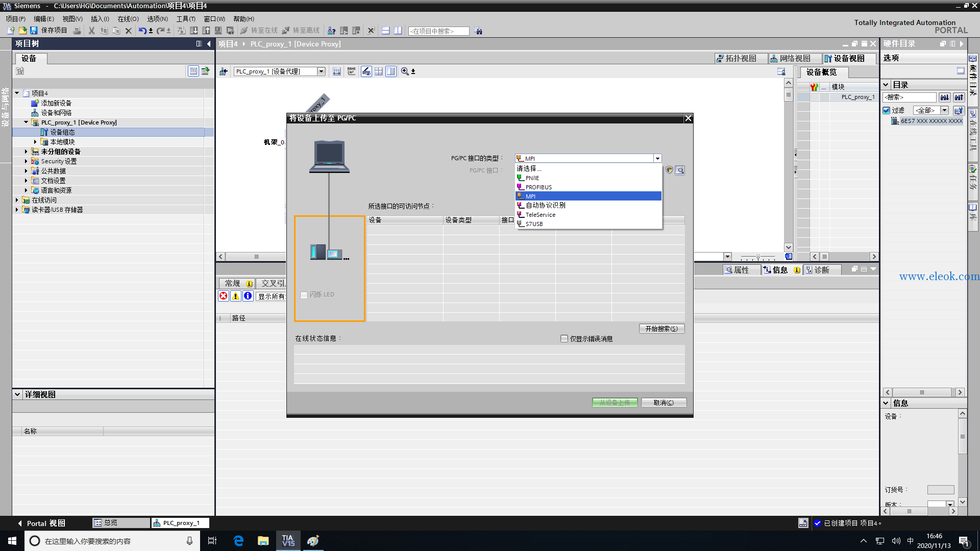Click the catalog search down icon
This screenshot has height=551, width=980.
coord(945,97)
